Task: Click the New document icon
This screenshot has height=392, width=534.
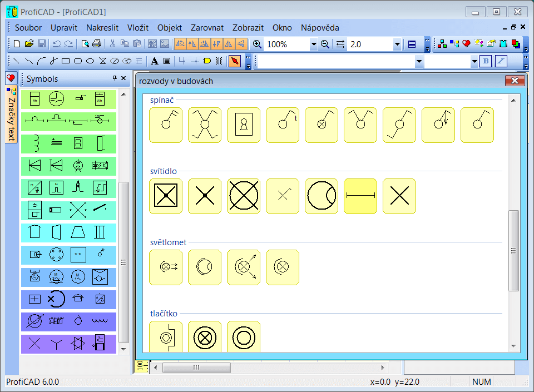Action: (17, 44)
